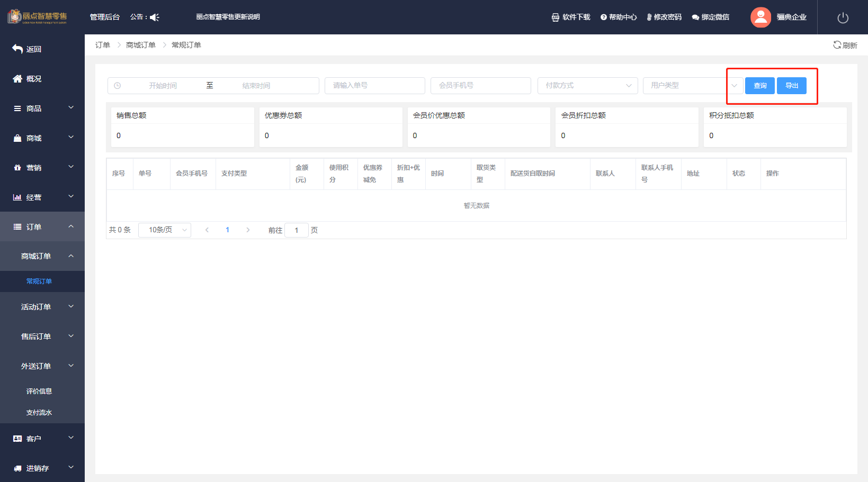The image size is (868, 482).
Task: Collapse the 订单 sidebar menu chevron
Action: [x=71, y=226]
